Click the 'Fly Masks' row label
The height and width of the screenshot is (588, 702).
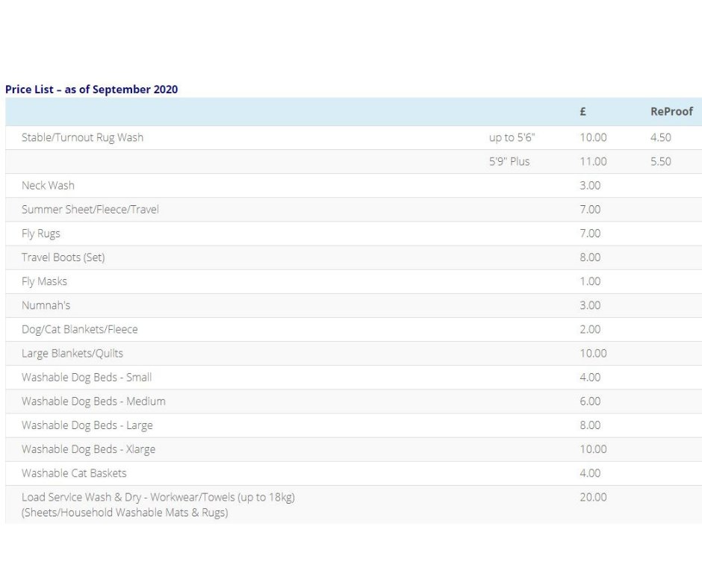point(44,281)
